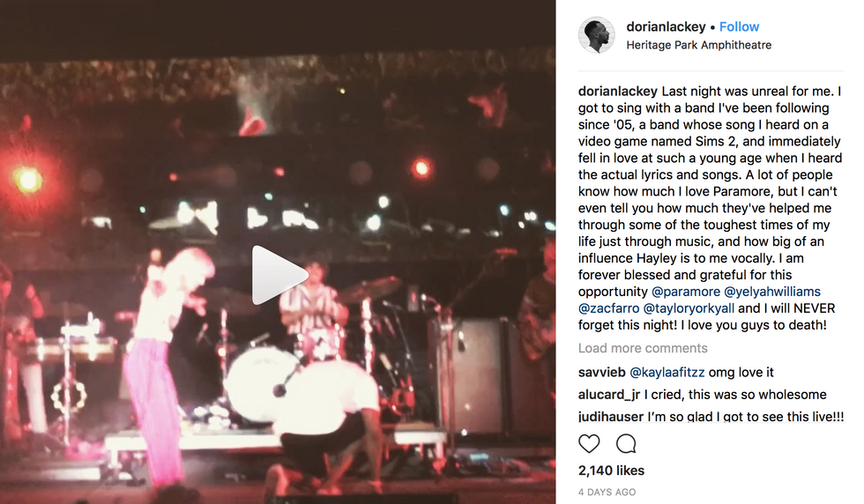
Task: Open the @paramore mention
Action: [x=686, y=292]
